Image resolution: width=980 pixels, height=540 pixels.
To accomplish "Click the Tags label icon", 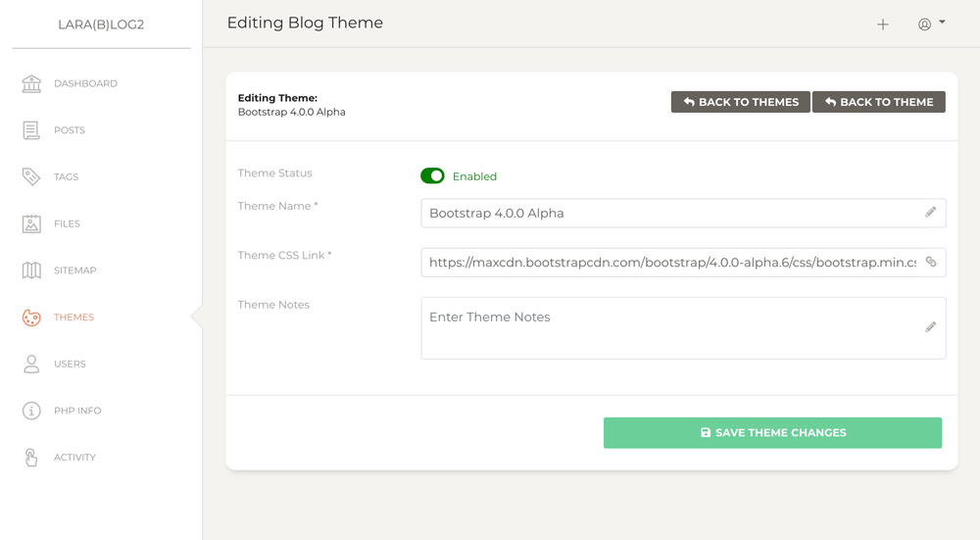I will coord(31,177).
